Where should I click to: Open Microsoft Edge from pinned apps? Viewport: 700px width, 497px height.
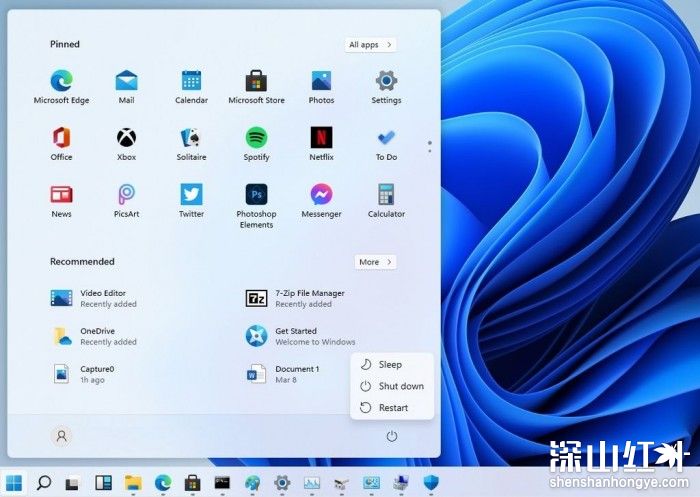point(61,87)
